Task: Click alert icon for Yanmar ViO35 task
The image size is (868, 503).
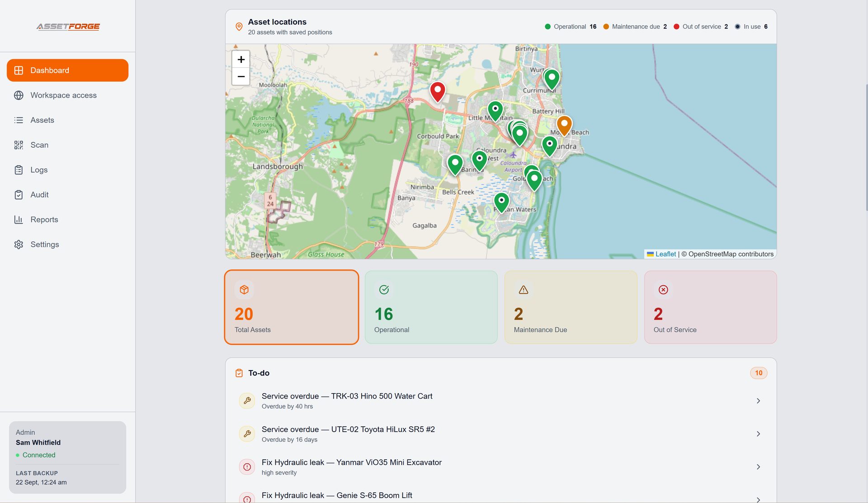Action: click(247, 467)
